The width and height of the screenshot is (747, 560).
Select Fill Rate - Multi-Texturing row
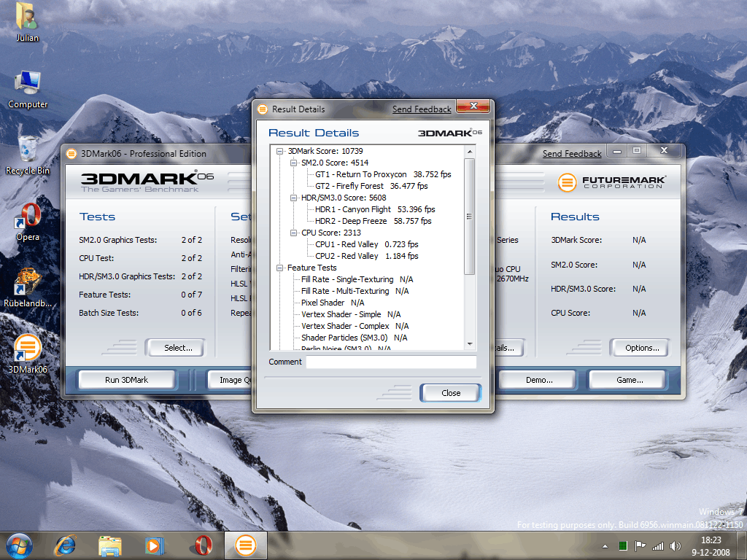[355, 291]
